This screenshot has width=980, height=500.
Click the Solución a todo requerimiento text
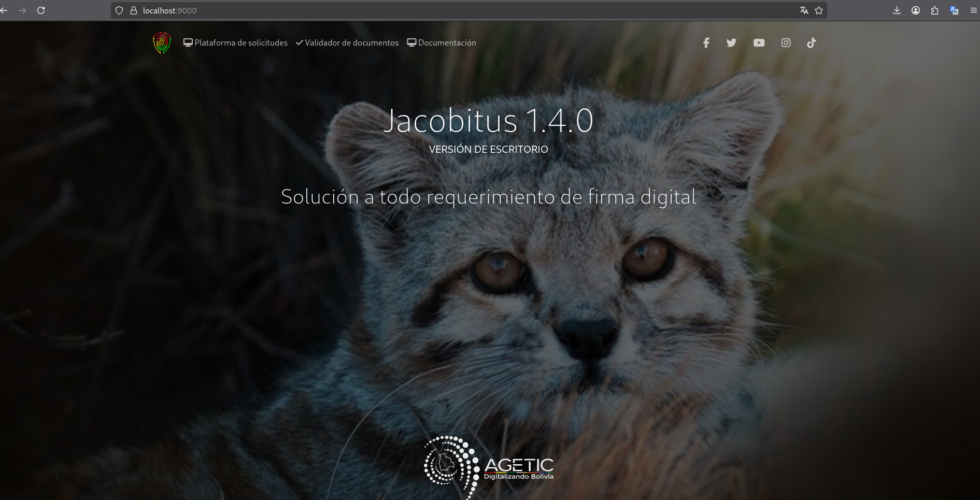point(488,197)
